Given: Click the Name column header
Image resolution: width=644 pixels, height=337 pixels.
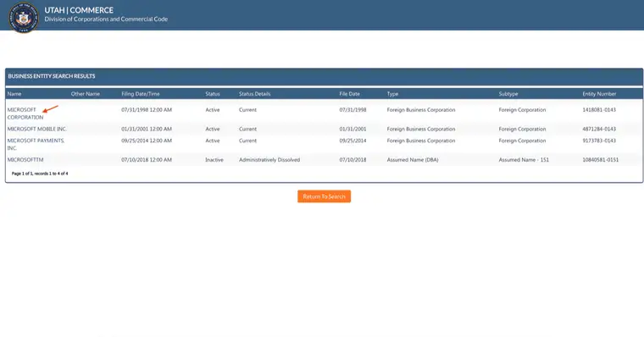Looking at the screenshot, I should point(14,94).
